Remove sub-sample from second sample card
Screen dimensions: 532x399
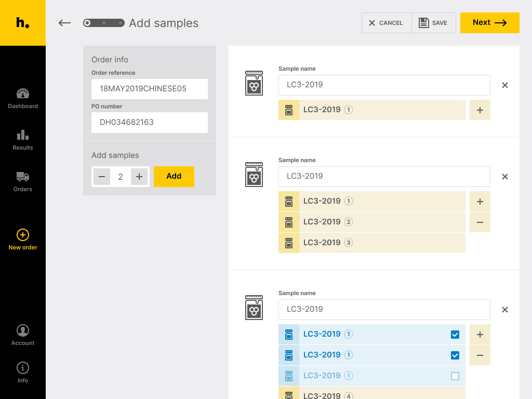[x=480, y=222]
